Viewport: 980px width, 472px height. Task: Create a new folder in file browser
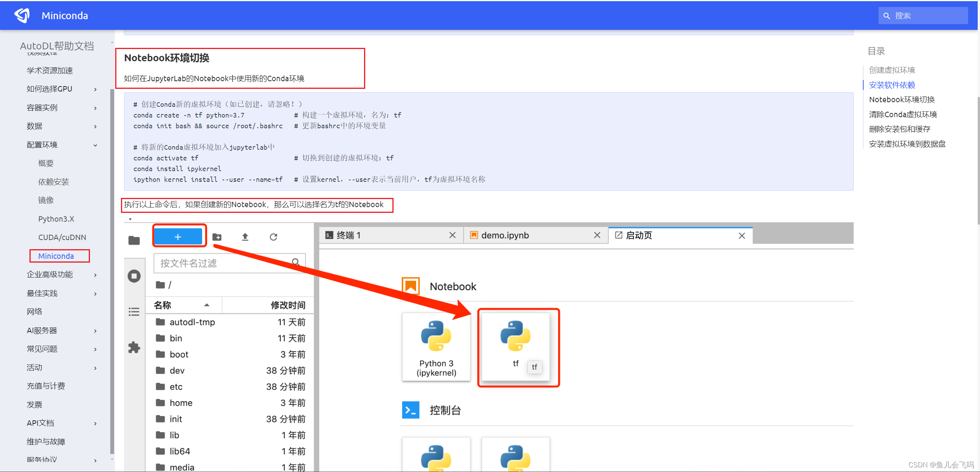click(217, 237)
